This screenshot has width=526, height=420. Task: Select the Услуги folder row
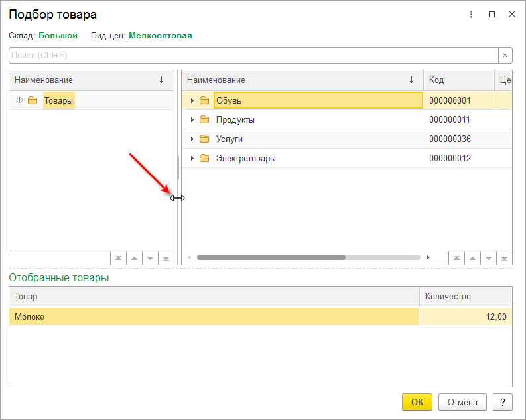click(347, 139)
